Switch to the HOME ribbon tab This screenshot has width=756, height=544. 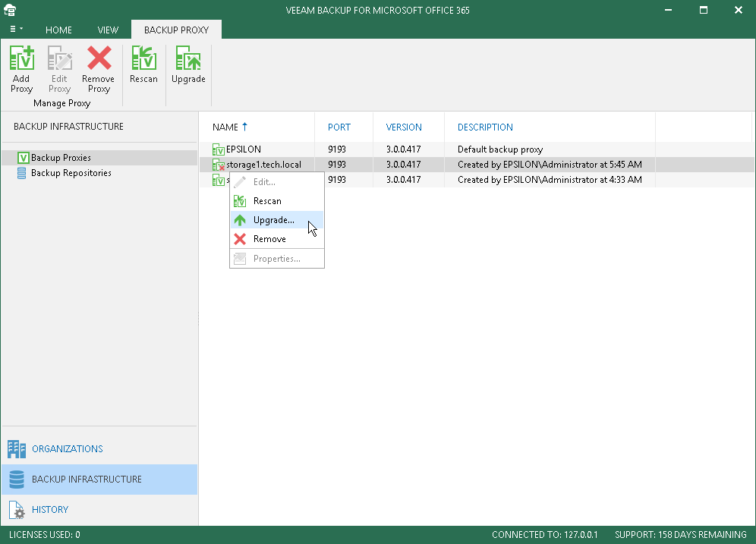pyautogui.click(x=58, y=30)
